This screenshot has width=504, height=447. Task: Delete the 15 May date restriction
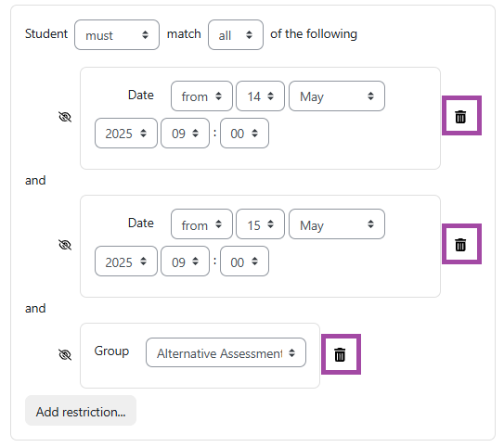460,245
